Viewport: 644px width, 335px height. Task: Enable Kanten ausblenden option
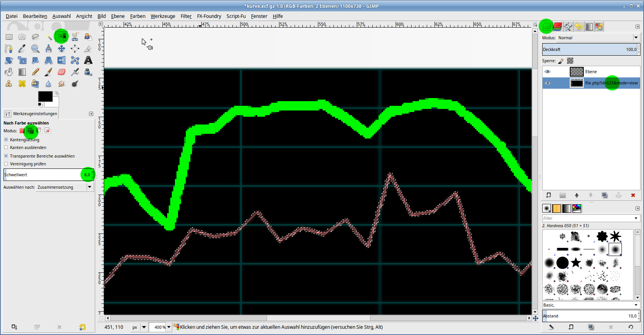click(x=6, y=147)
